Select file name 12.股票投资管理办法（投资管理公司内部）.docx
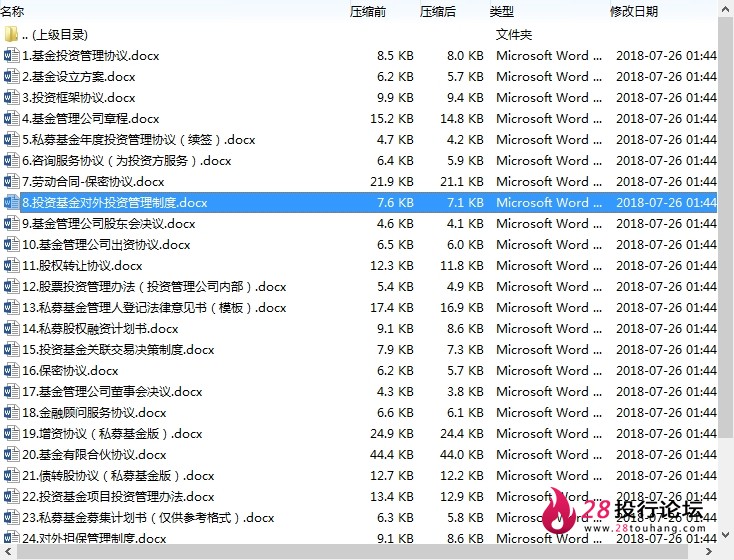This screenshot has height=560, width=734. (154, 286)
